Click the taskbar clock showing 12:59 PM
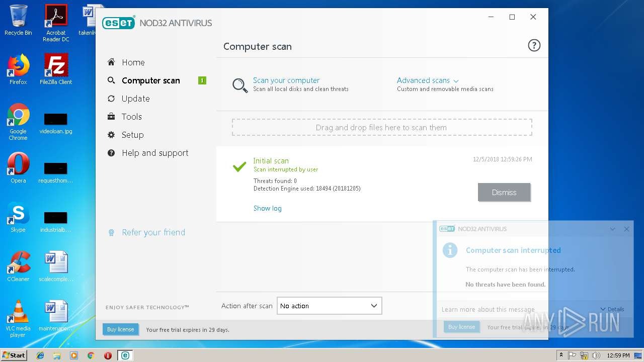This screenshot has width=644, height=362. pyautogui.click(x=618, y=355)
